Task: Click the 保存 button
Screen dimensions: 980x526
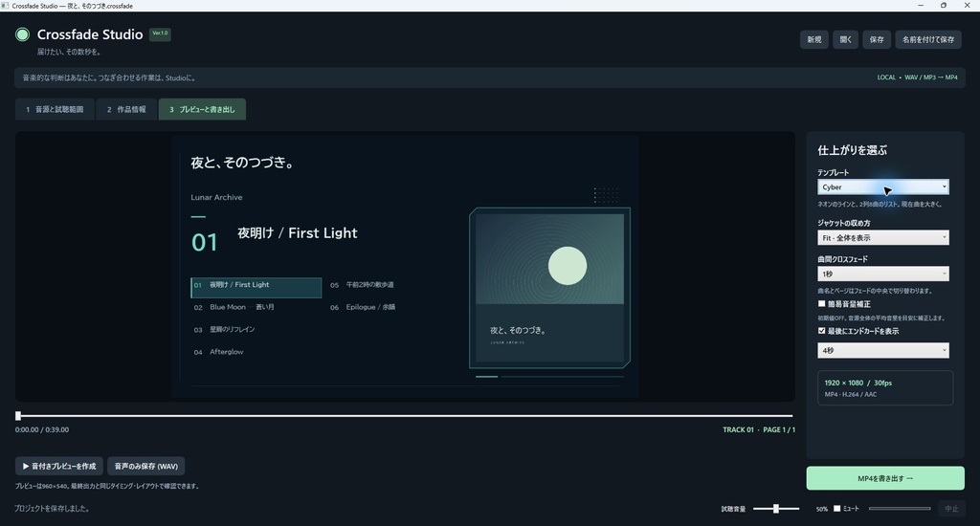Action: pyautogui.click(x=877, y=39)
